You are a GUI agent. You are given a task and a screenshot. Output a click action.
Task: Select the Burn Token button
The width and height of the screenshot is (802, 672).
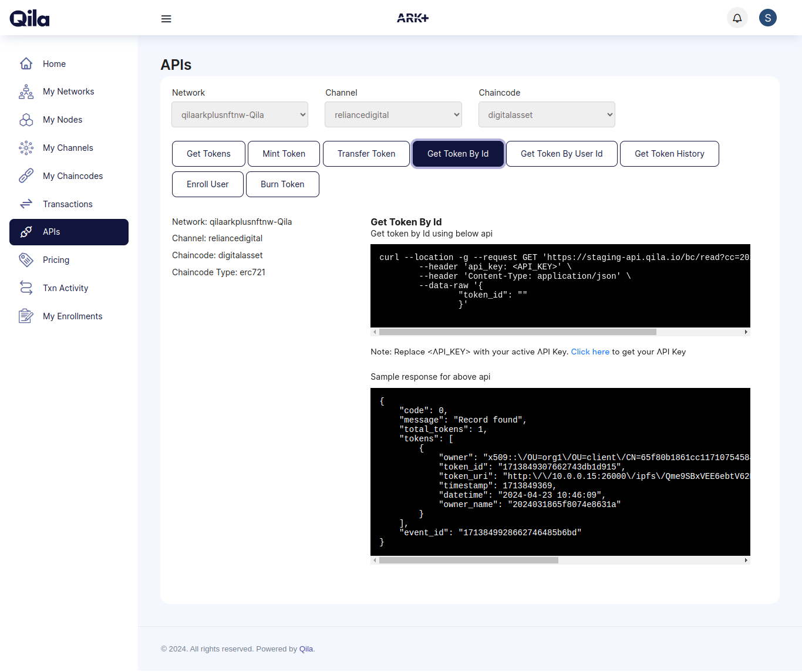282,184
